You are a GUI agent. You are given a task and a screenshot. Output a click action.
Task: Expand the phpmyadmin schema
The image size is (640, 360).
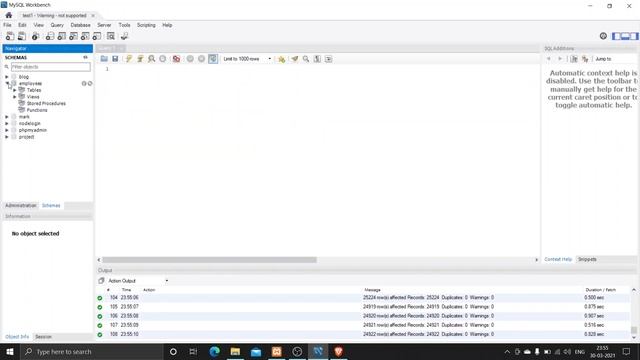click(7, 130)
